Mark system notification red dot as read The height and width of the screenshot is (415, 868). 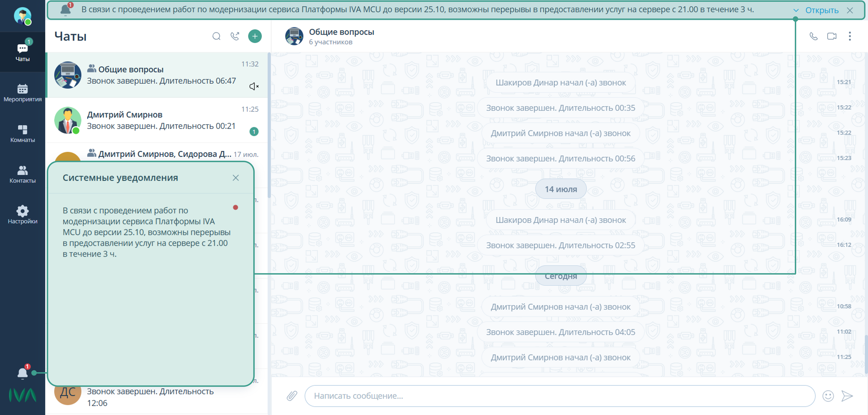pyautogui.click(x=236, y=207)
